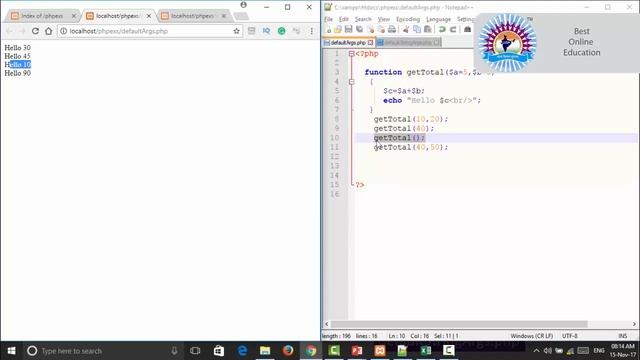
Task: Click 'Hello 90' output line in browser
Action: [18, 73]
